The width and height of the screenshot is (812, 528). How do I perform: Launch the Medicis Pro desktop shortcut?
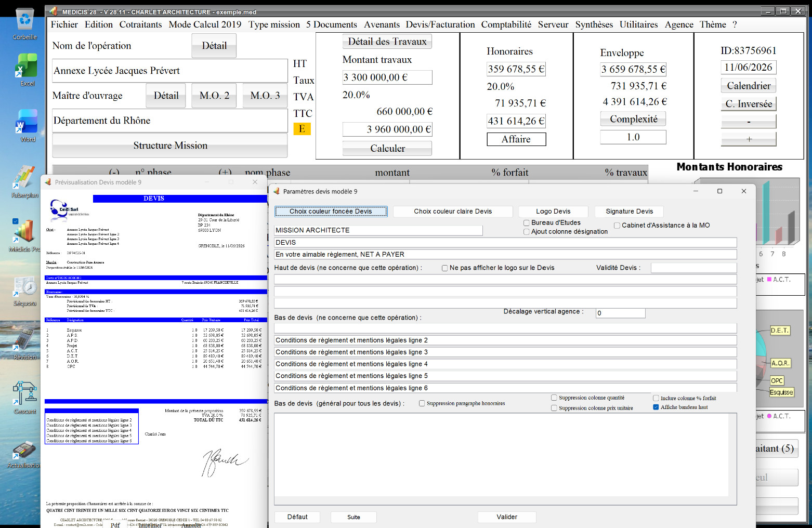pos(24,235)
